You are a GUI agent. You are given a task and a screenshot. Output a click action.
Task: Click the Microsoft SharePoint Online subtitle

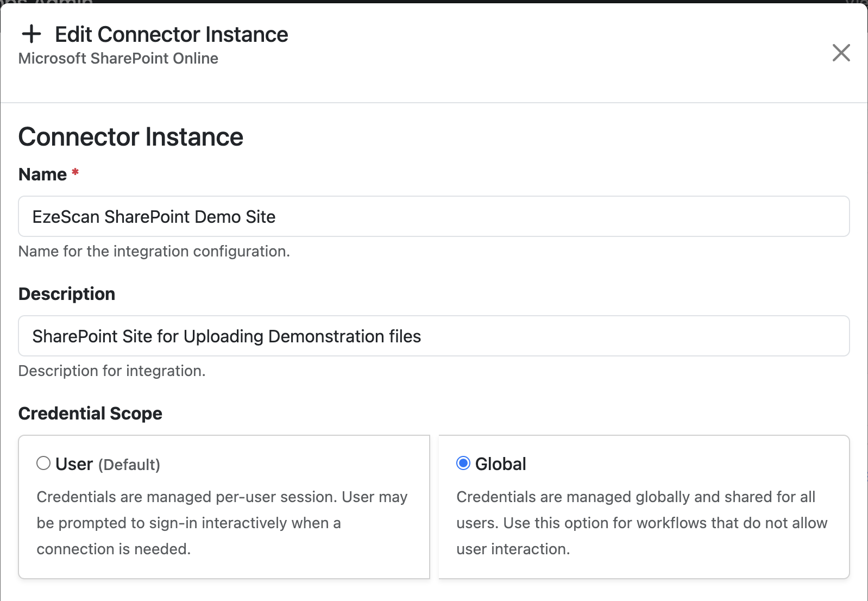[118, 58]
